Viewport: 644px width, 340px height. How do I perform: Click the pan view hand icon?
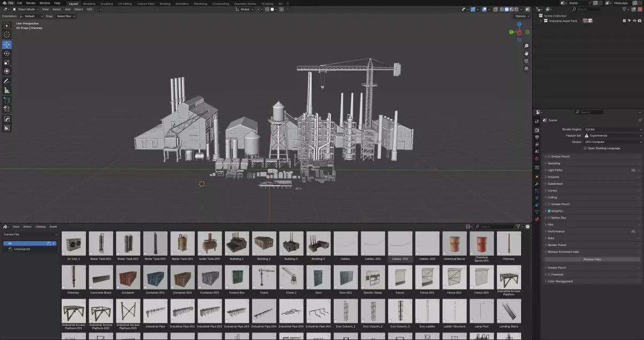[x=526, y=53]
